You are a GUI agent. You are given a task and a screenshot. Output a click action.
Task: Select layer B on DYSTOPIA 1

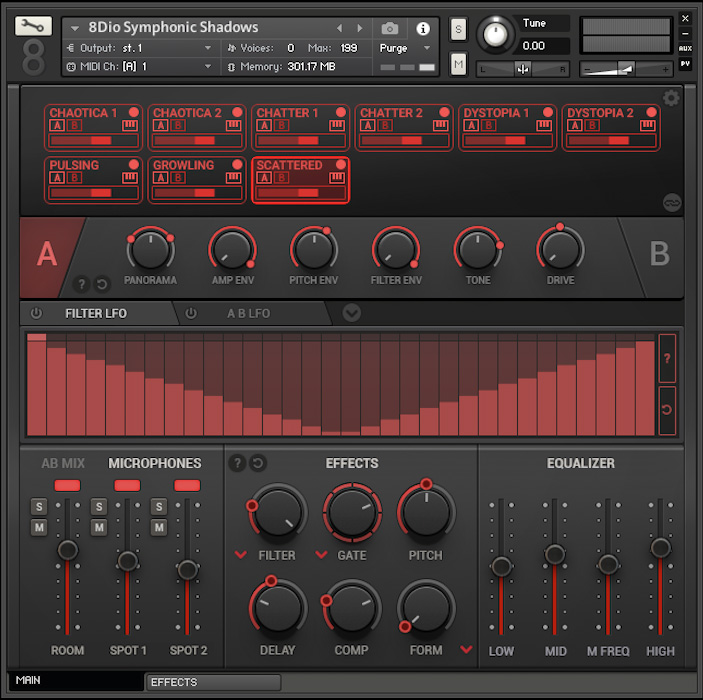488,125
